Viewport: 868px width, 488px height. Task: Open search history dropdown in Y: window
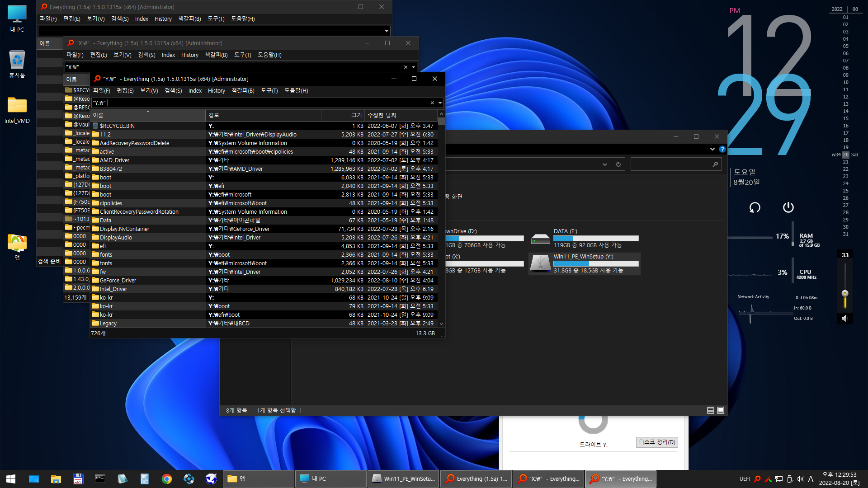pos(440,103)
